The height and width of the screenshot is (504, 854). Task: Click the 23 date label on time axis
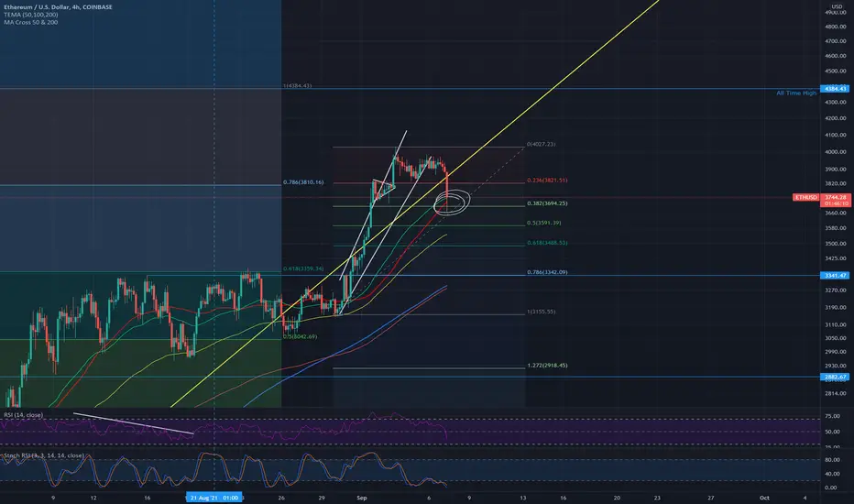click(x=657, y=498)
